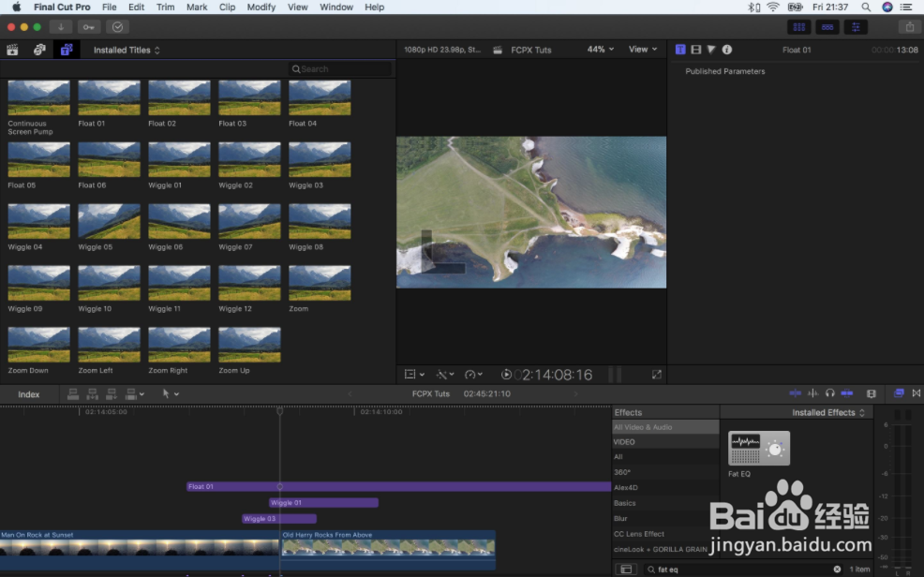Open the viewer zoom 44% dropdown

[x=600, y=50]
